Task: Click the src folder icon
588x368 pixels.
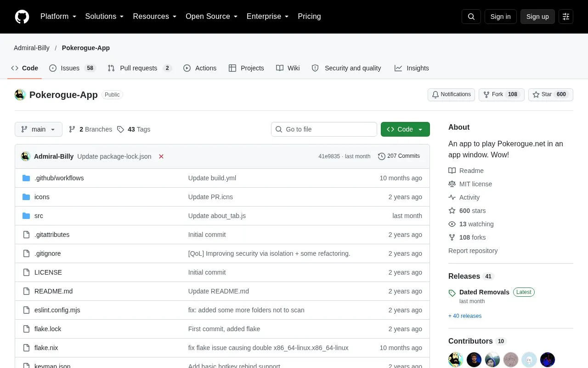Action: pyautogui.click(x=26, y=216)
